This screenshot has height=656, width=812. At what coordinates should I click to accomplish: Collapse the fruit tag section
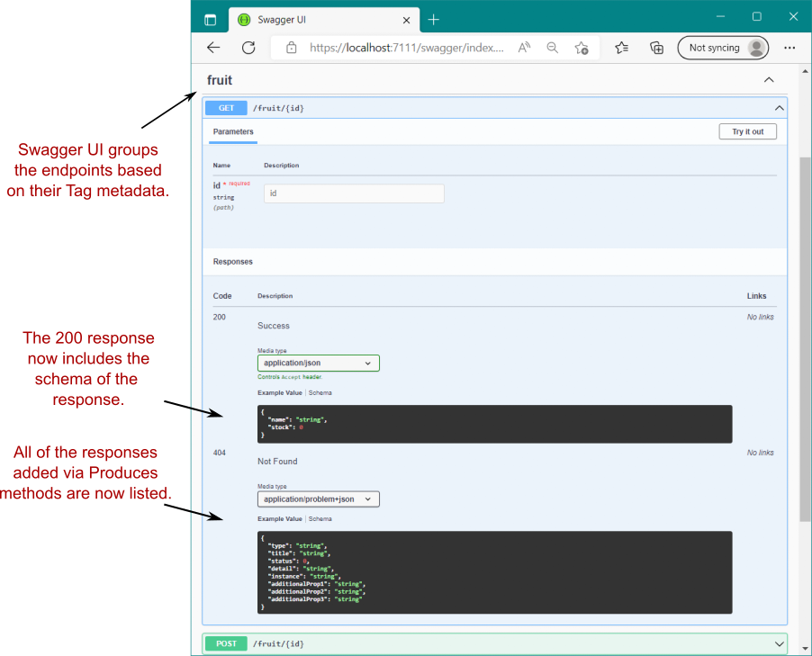tap(769, 80)
